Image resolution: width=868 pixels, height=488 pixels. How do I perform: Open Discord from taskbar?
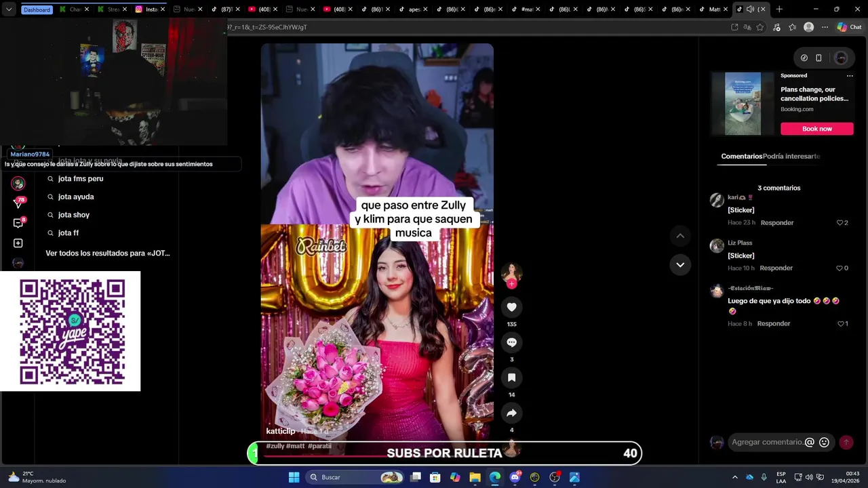515,477
